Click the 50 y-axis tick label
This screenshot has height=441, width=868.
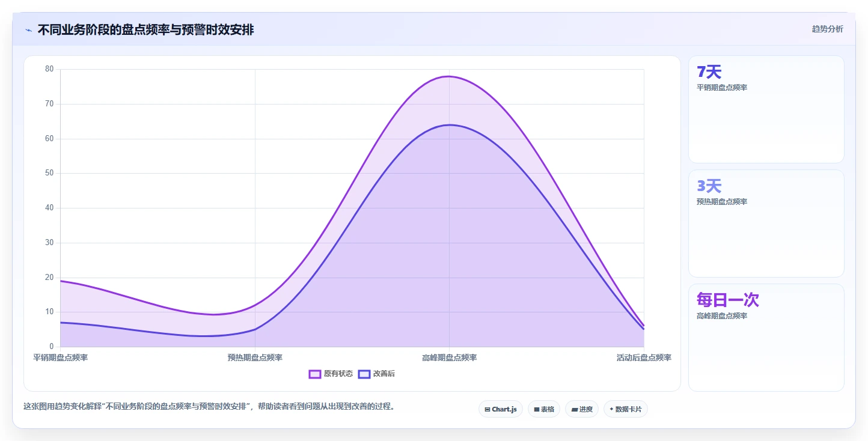click(49, 173)
